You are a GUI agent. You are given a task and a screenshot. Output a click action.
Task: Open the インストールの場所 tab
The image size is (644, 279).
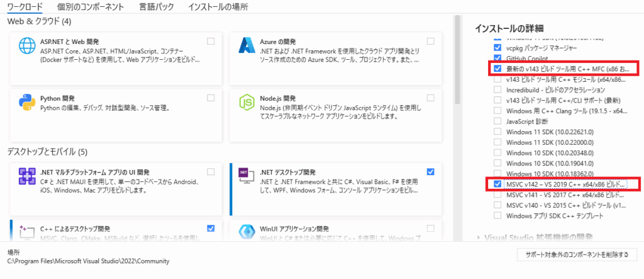[x=218, y=8]
